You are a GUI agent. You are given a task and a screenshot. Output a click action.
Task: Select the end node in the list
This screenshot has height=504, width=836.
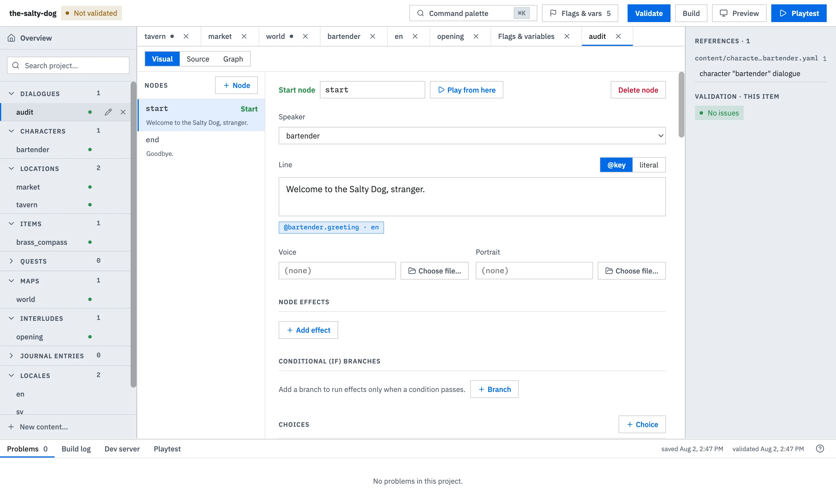point(201,146)
